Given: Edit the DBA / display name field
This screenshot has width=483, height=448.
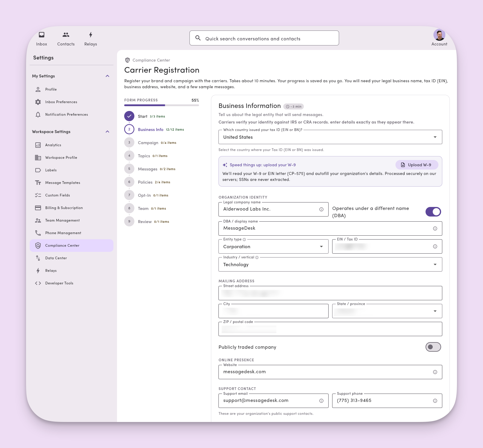Looking at the screenshot, I should (x=330, y=228).
